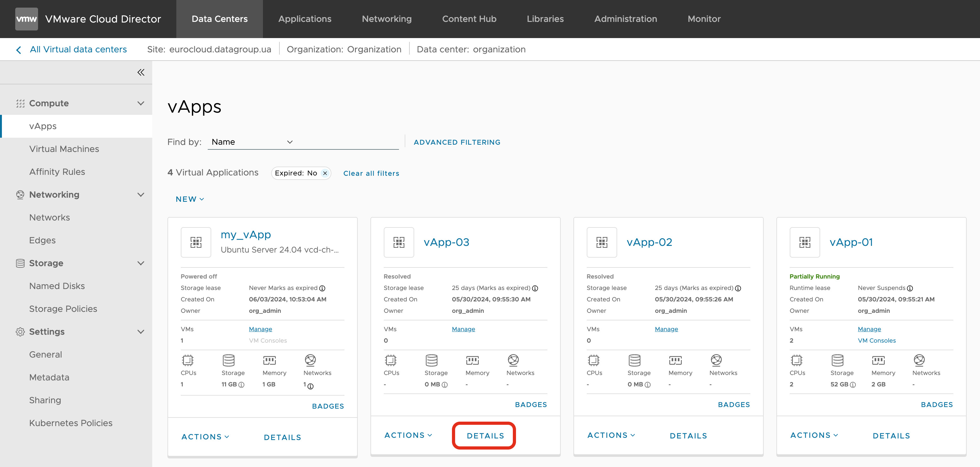Click the vApp-03 grid/tile icon
980x467 pixels.
399,243
